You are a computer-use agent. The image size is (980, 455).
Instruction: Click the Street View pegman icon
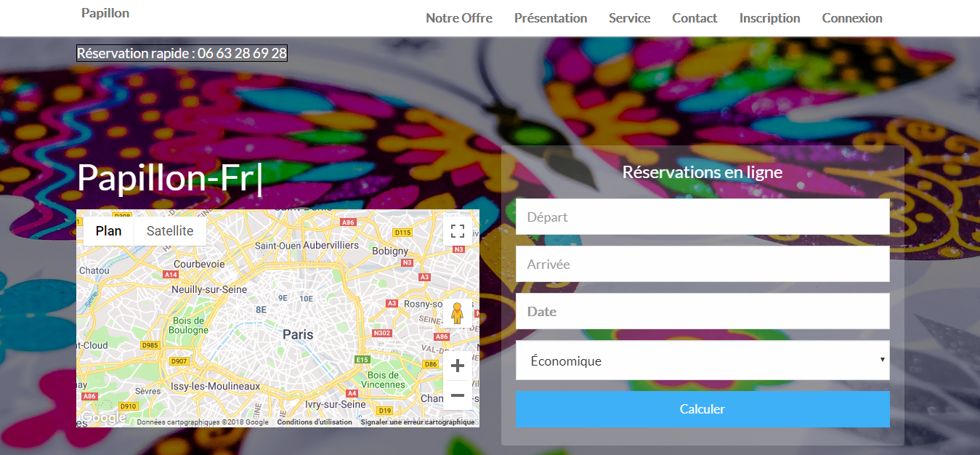click(457, 313)
